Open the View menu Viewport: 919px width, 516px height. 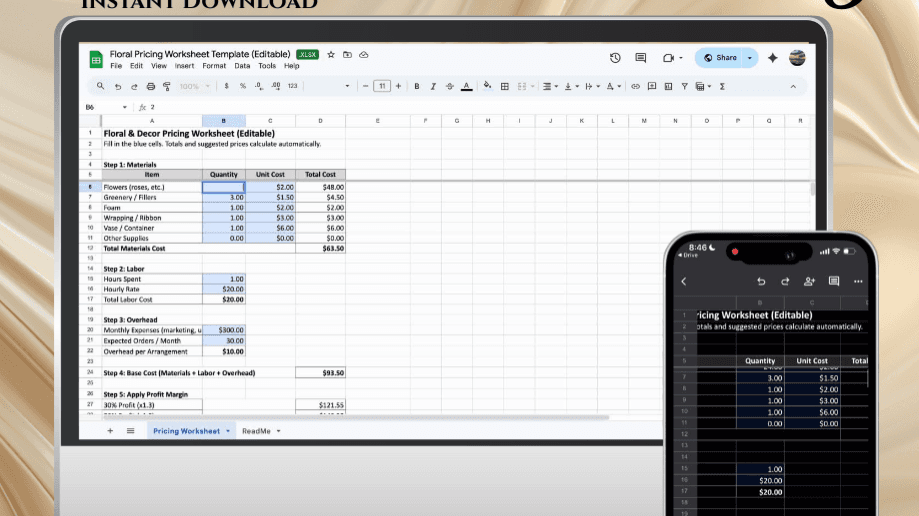[x=158, y=66]
